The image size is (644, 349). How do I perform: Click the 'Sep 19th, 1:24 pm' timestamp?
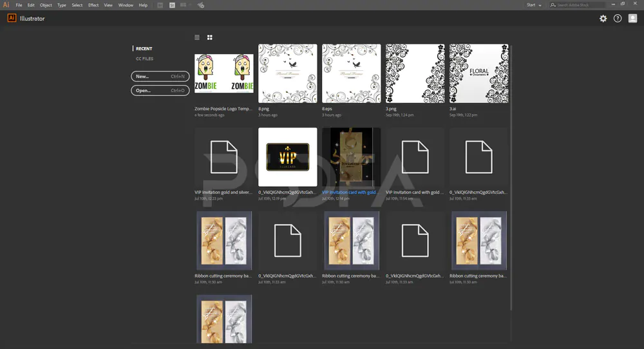point(400,115)
